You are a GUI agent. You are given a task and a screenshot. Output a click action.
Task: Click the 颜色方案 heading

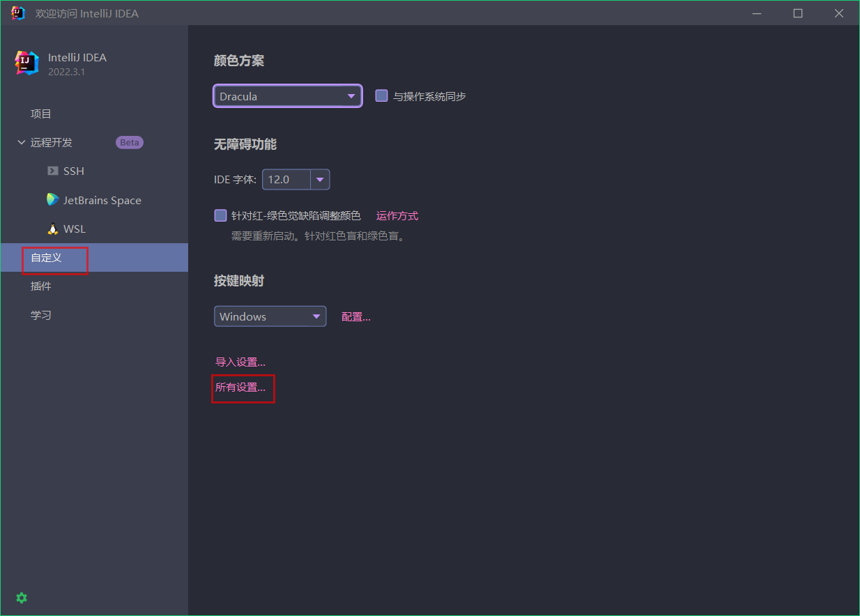coord(239,61)
